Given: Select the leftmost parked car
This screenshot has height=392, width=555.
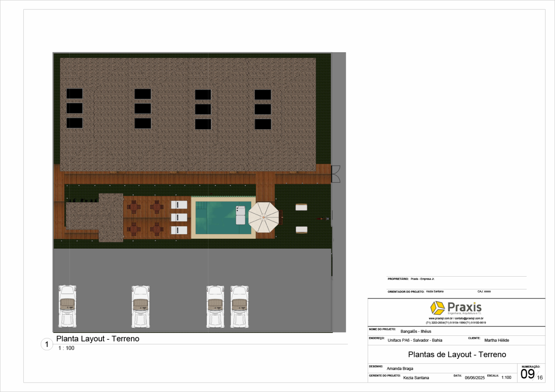Looking at the screenshot, I should (68, 306).
